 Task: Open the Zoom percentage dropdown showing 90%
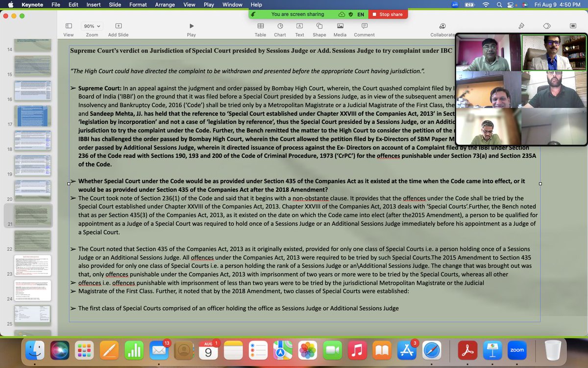click(92, 26)
